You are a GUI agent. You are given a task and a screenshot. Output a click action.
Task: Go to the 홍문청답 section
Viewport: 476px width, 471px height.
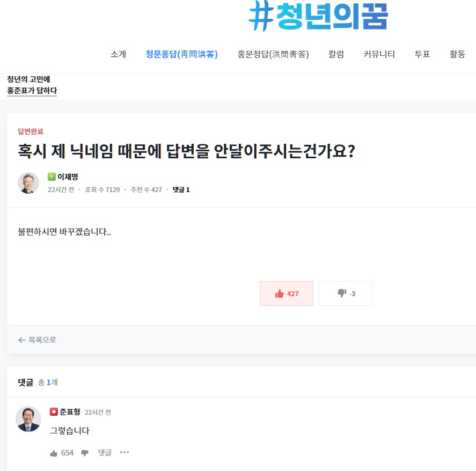pyautogui.click(x=273, y=54)
